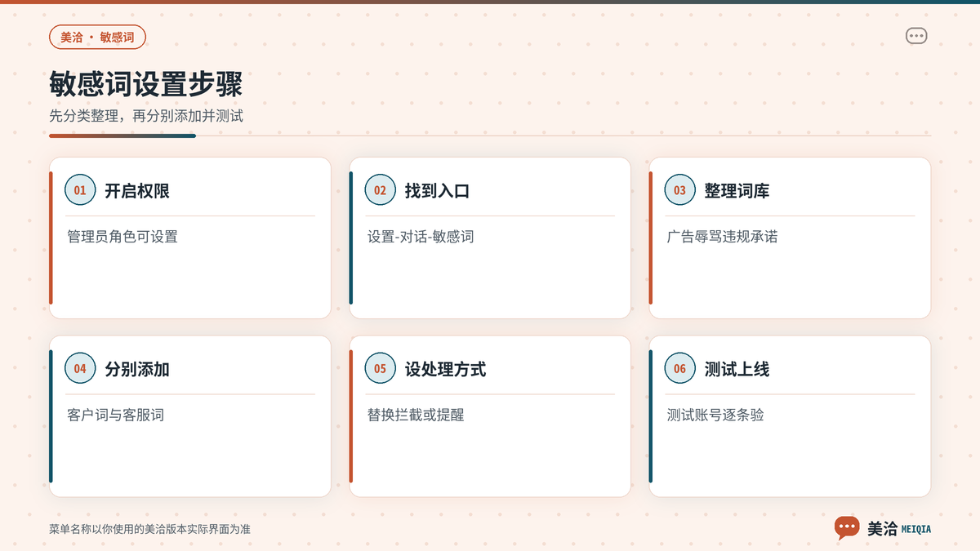
Task: Click the 美洽 · 敏感词 tag pill
Action: click(x=97, y=38)
